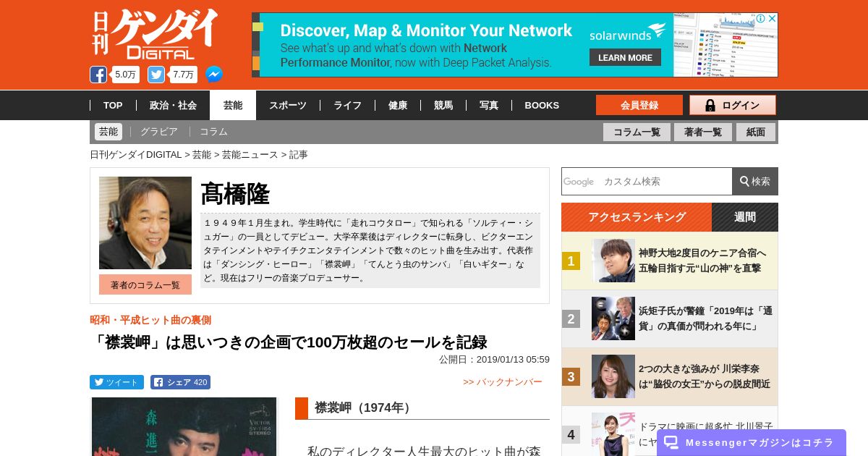Viewport: 868px width, 456px height.
Task: Open the TOP navigation item
Action: pos(113,106)
